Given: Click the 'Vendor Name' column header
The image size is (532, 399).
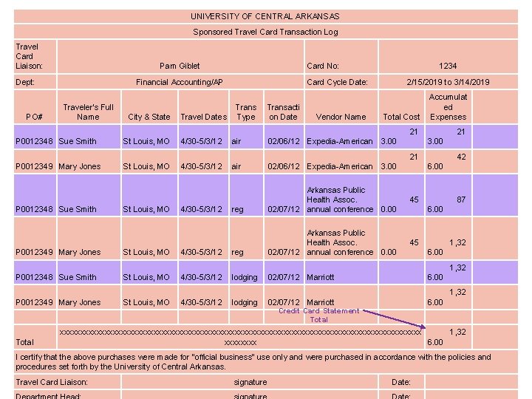Looking at the screenshot, I should 341,107.
